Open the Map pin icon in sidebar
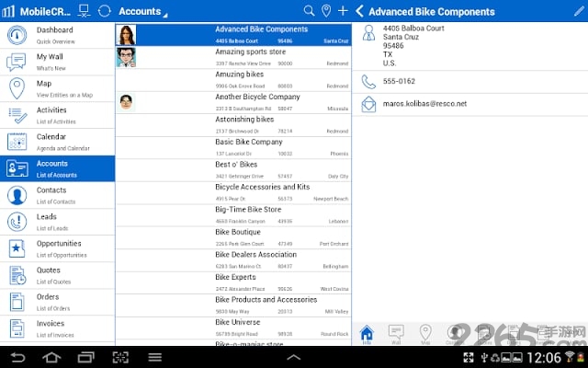Image resolution: width=588 pixels, height=368 pixels. (17, 88)
